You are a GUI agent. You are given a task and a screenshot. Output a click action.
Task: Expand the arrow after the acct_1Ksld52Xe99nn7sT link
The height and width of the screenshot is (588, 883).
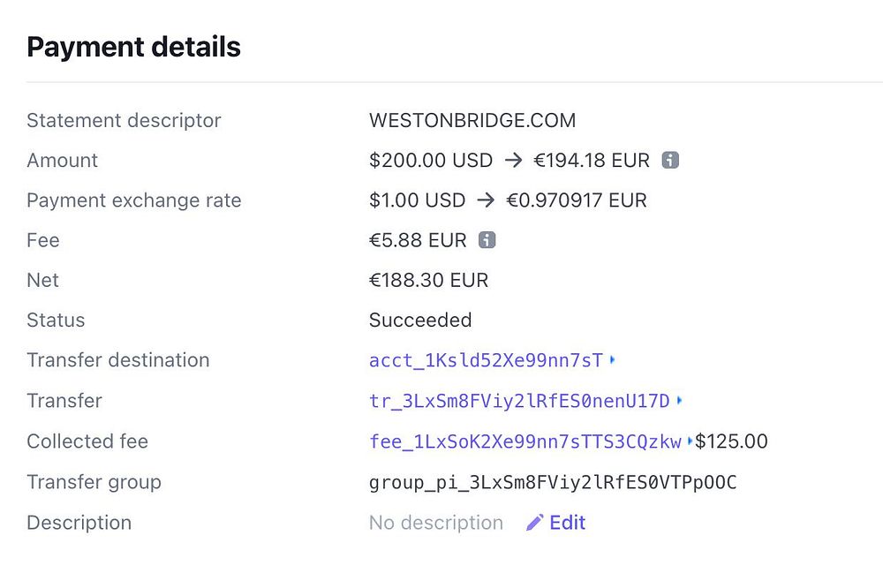coord(613,360)
